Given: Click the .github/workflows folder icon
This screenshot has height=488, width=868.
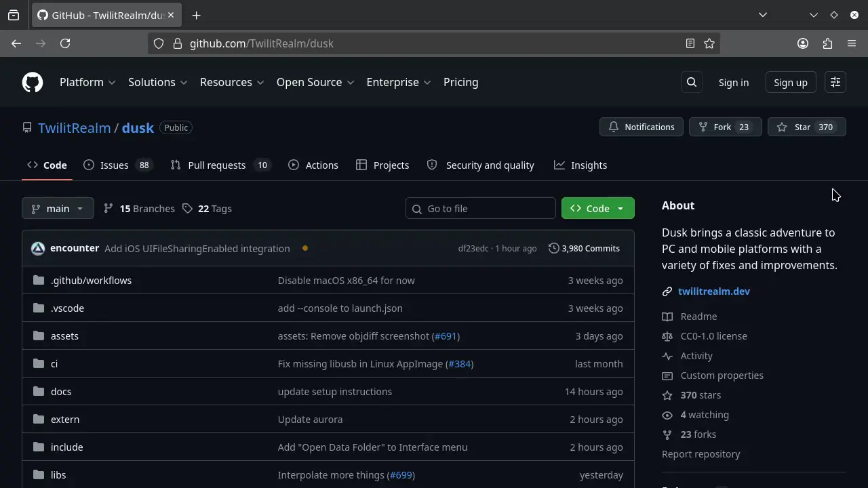Looking at the screenshot, I should pyautogui.click(x=39, y=280).
